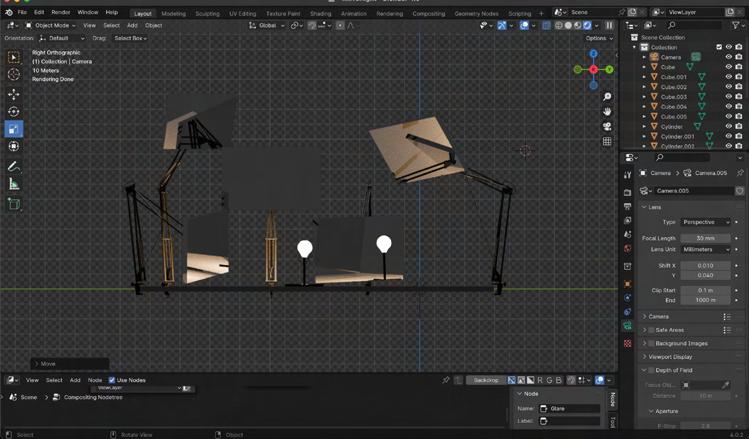
Task: Activate the Move tool
Action: 14,94
